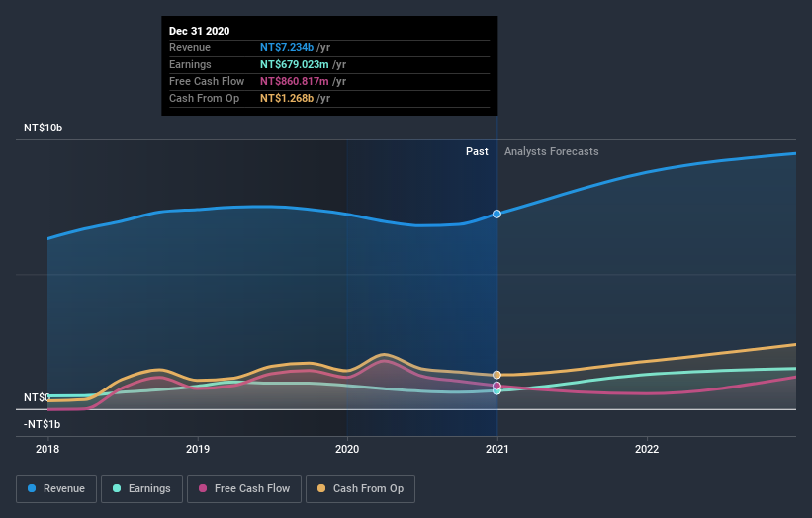Click the pink Free Cash Flow data point
This screenshot has height=518, width=812.
pyautogui.click(x=496, y=386)
